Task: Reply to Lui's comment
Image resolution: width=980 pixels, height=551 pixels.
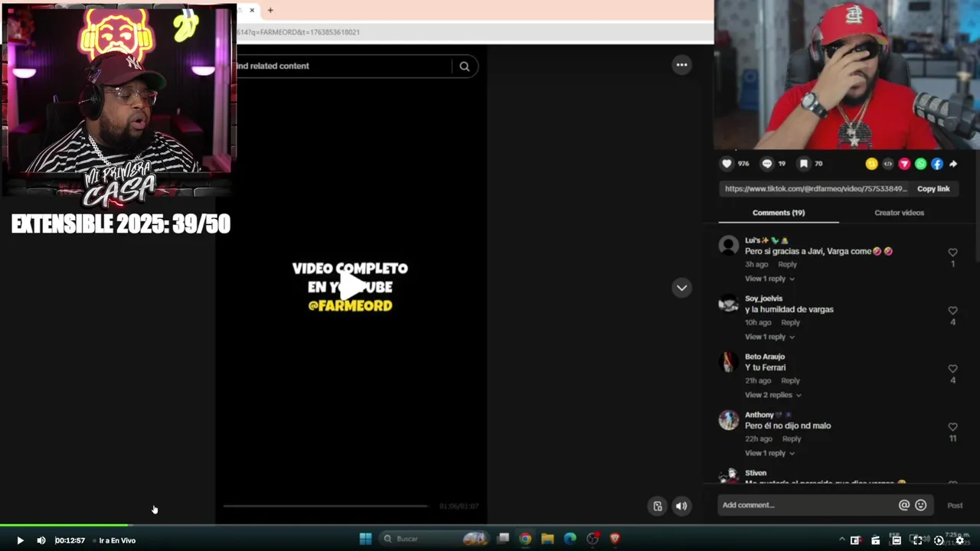Action: click(x=787, y=264)
